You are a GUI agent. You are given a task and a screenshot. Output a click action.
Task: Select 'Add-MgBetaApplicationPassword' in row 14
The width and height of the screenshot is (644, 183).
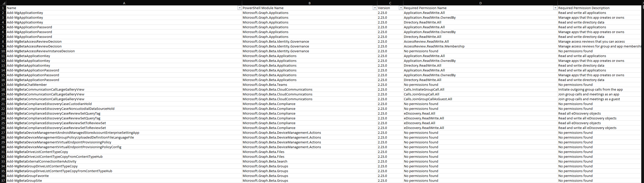point(124,70)
